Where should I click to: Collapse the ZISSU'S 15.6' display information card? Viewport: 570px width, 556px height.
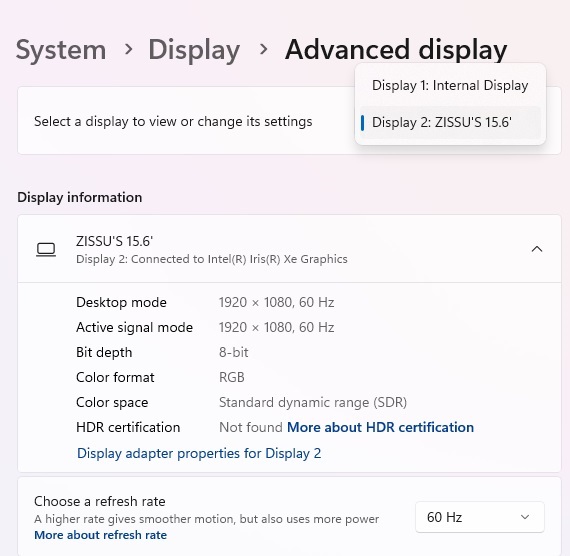pyautogui.click(x=537, y=249)
